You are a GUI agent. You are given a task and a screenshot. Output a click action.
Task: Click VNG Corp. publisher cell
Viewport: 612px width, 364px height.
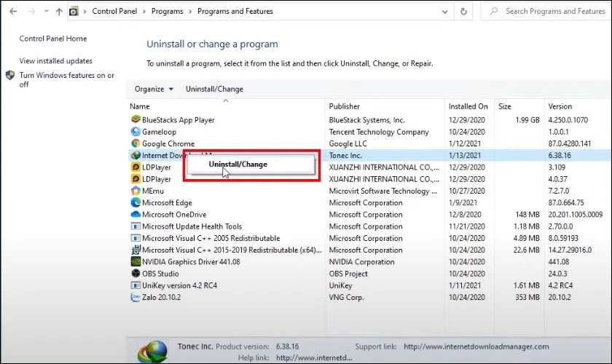point(346,297)
